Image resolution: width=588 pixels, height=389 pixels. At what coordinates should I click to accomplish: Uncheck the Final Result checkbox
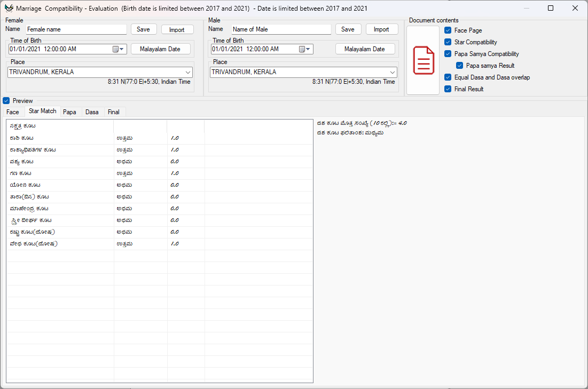pos(448,89)
